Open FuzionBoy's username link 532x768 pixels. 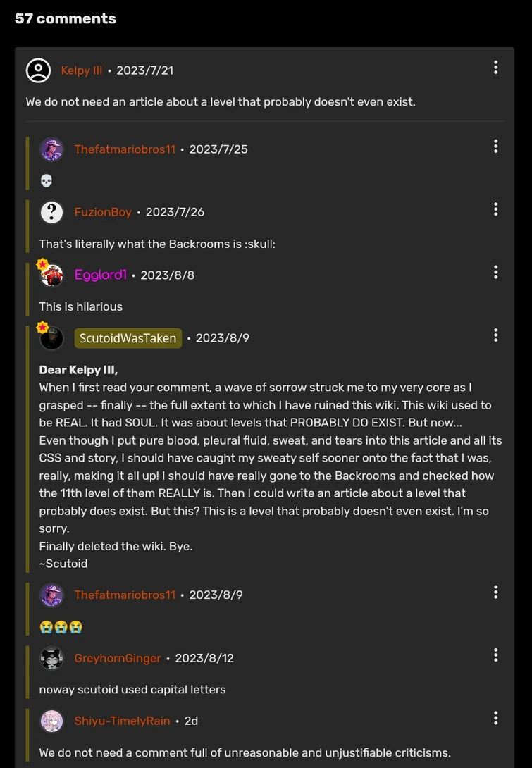(103, 212)
